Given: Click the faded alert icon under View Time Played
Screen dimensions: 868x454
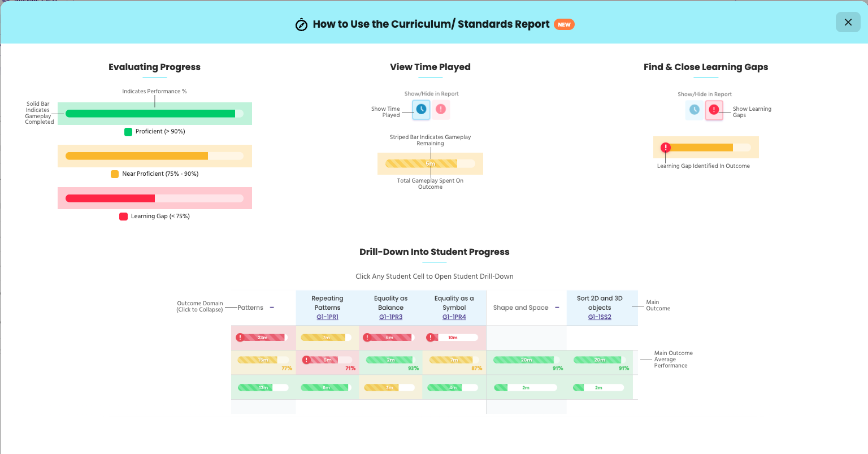Looking at the screenshot, I should [441, 109].
